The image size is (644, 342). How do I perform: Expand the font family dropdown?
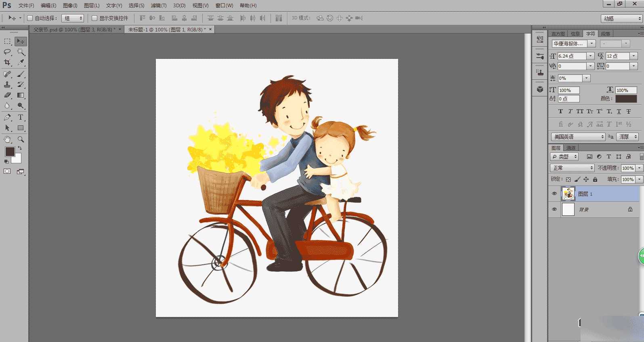pos(592,44)
